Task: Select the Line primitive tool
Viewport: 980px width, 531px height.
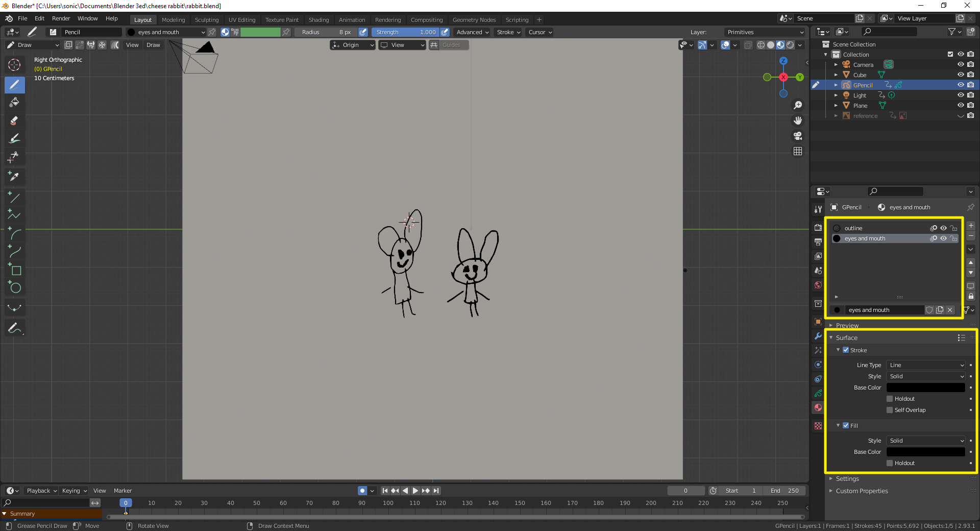Action: (x=15, y=197)
